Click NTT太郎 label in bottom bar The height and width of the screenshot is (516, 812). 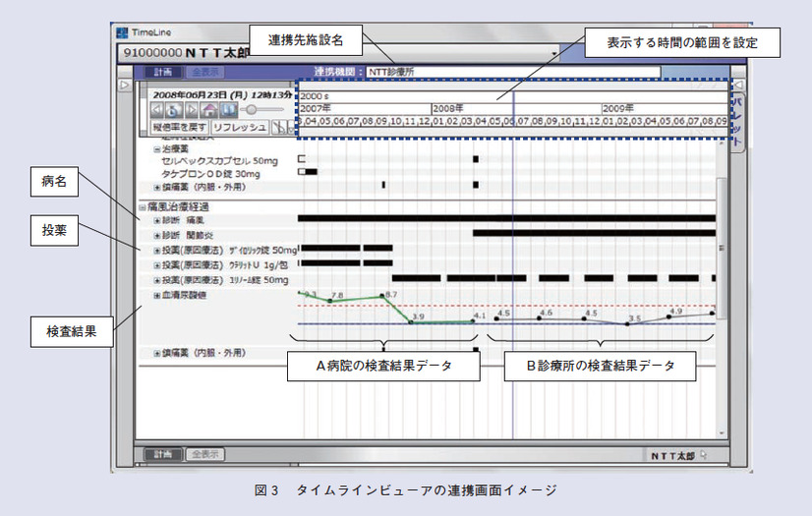click(x=672, y=455)
